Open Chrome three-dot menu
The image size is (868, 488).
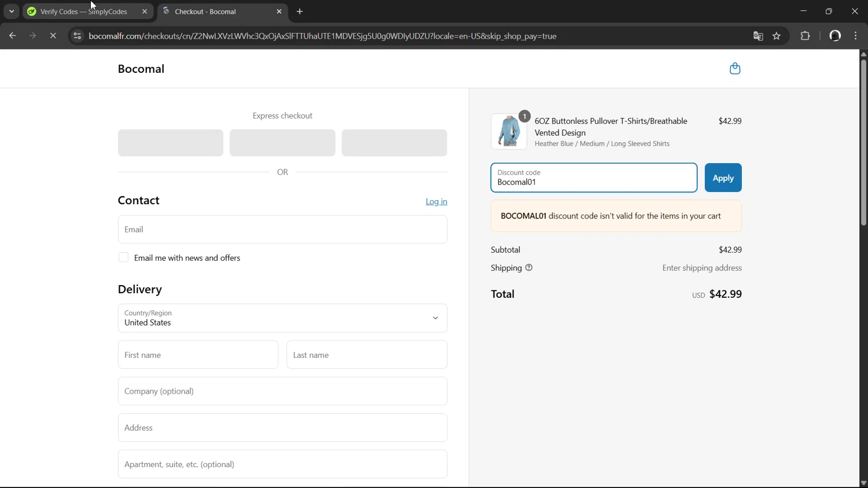tap(856, 36)
